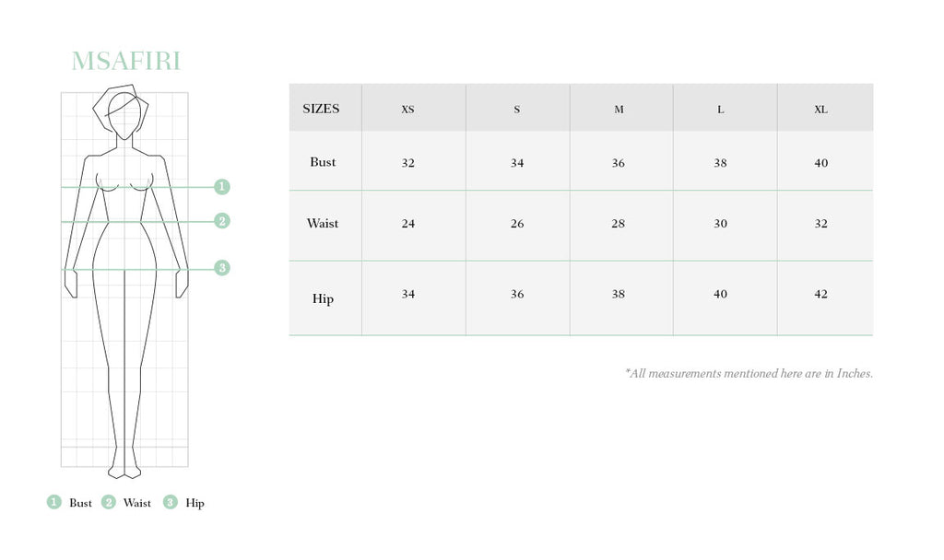Screen dimensions: 944x560
Task: Select the XL size column header
Action: coord(820,110)
